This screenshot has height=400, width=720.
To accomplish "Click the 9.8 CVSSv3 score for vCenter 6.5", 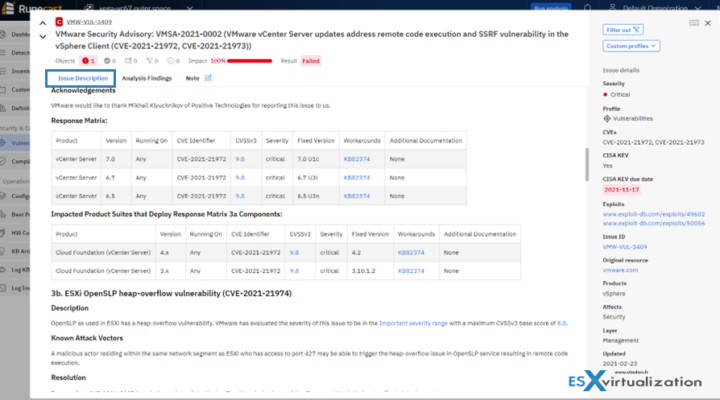I will (x=240, y=196).
